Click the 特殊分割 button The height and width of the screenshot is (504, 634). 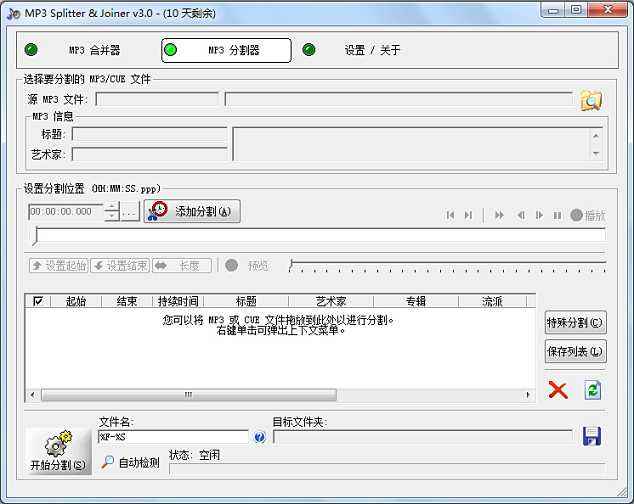click(x=575, y=323)
